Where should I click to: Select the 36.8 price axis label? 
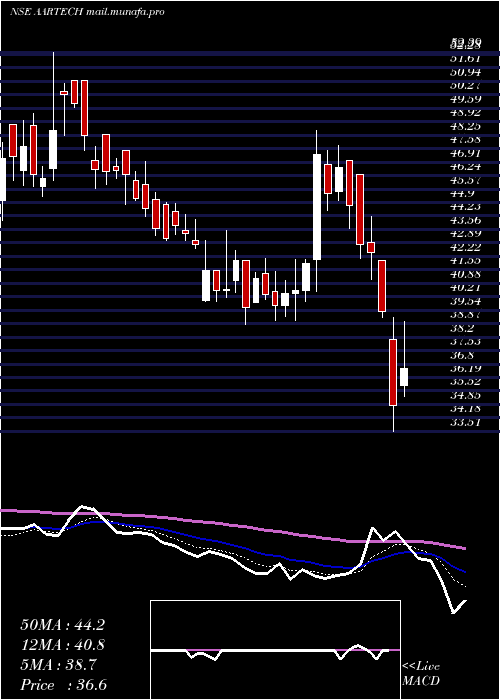(x=462, y=355)
